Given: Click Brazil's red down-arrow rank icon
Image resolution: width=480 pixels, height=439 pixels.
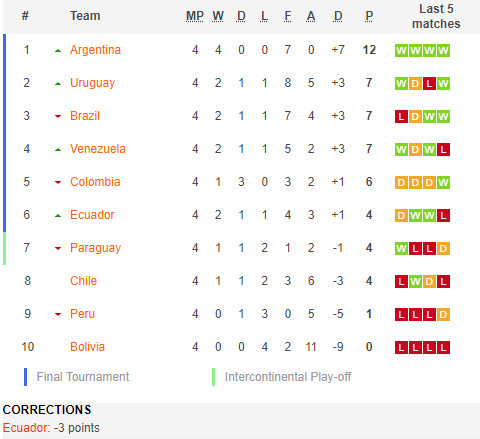Looking at the screenshot, I should (x=58, y=117).
